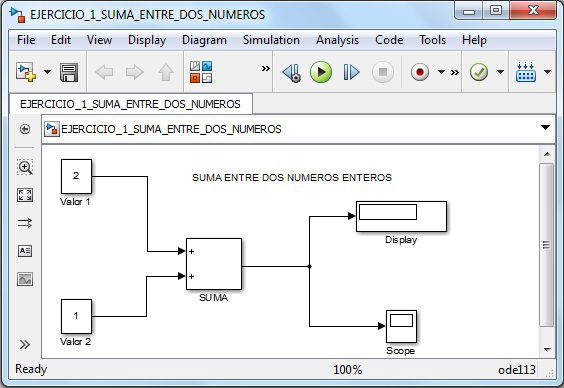The width and height of the screenshot is (564, 388).
Task: Step forward the simulation
Action: [351, 72]
